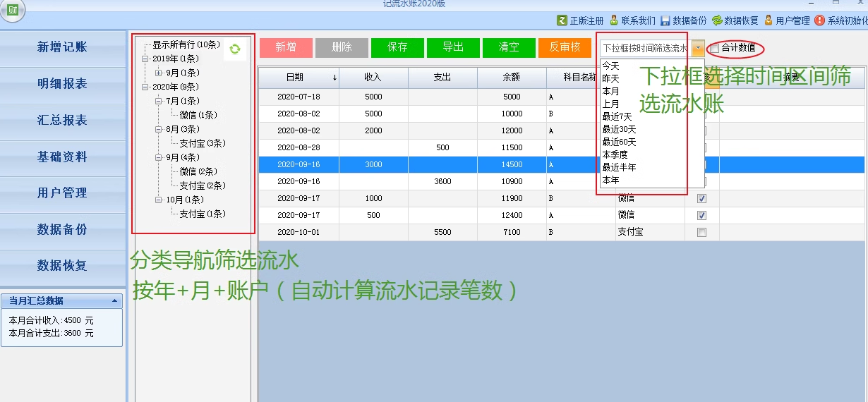
Task: Open the time filter dropdown arrow
Action: tap(697, 48)
